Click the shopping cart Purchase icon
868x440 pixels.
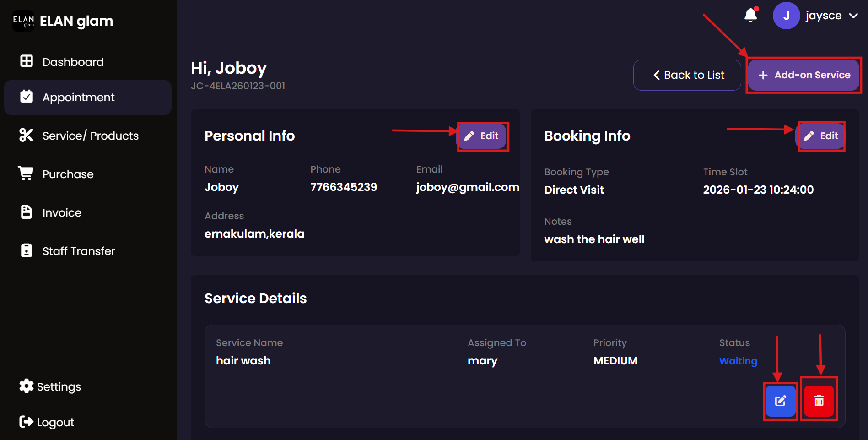click(26, 174)
